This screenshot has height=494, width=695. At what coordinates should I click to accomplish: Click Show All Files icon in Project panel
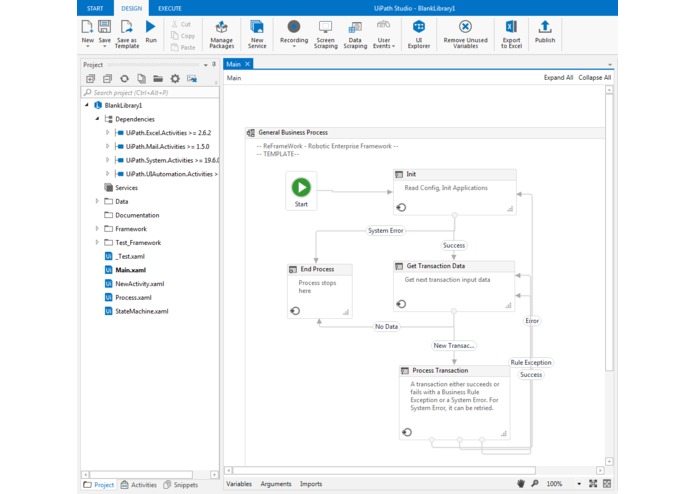point(141,79)
